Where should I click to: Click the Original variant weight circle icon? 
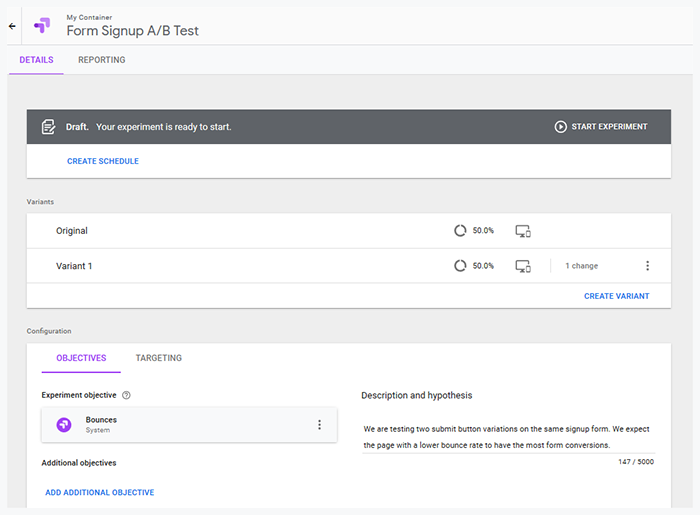click(460, 231)
